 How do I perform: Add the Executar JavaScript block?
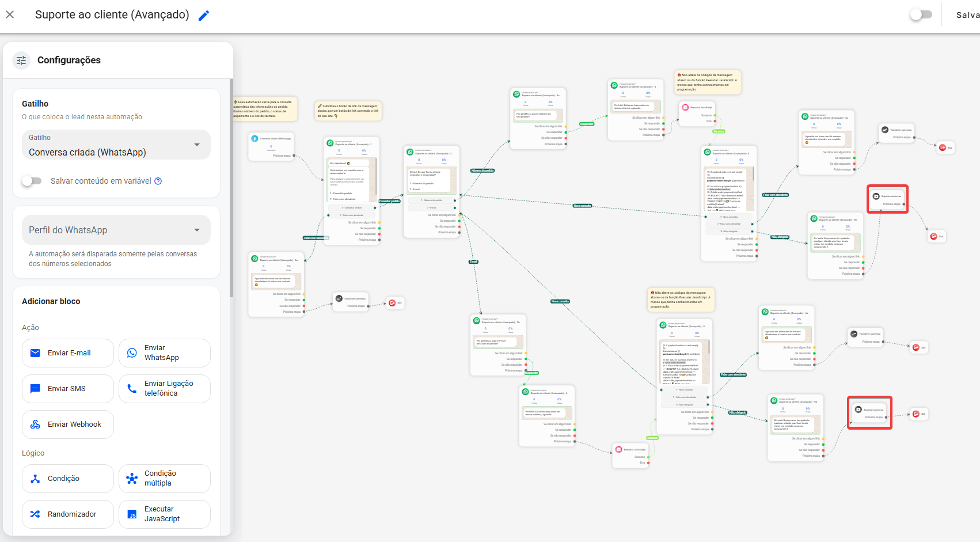165,514
